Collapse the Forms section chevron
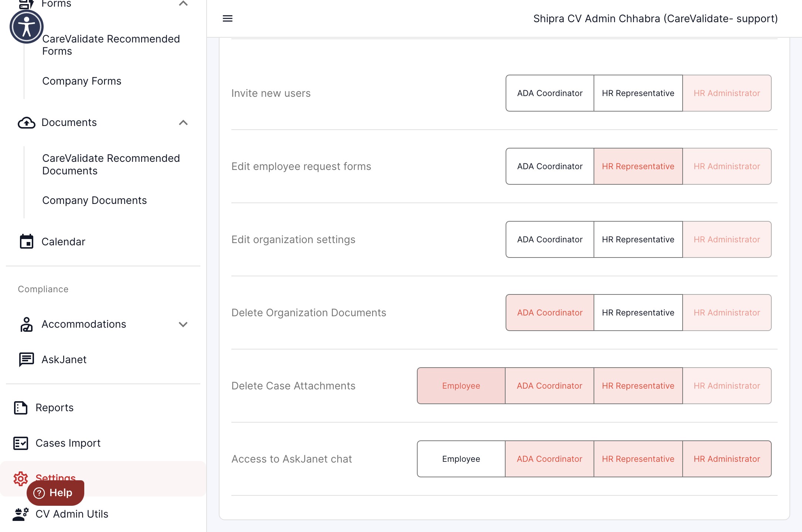The image size is (802, 532). pos(183,4)
